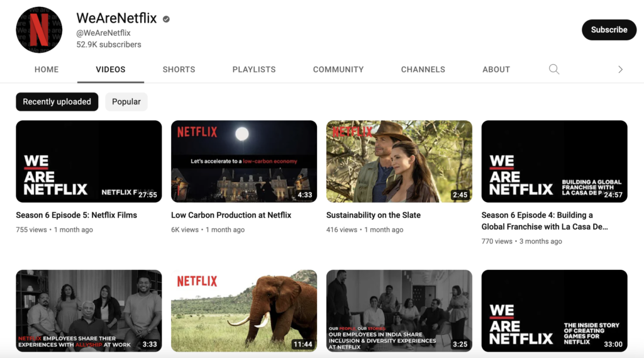The width and height of the screenshot is (644, 358).
Task: Click the 3:33 duration badge
Action: 150,344
